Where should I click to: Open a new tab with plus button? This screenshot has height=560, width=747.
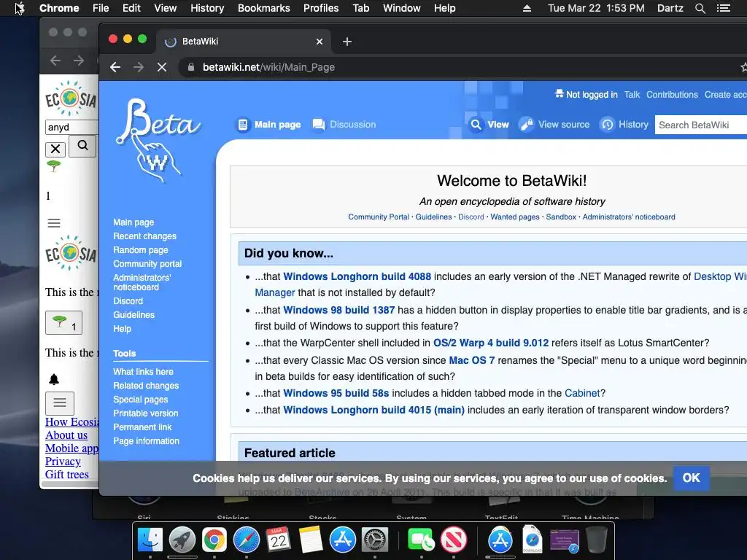pos(347,42)
